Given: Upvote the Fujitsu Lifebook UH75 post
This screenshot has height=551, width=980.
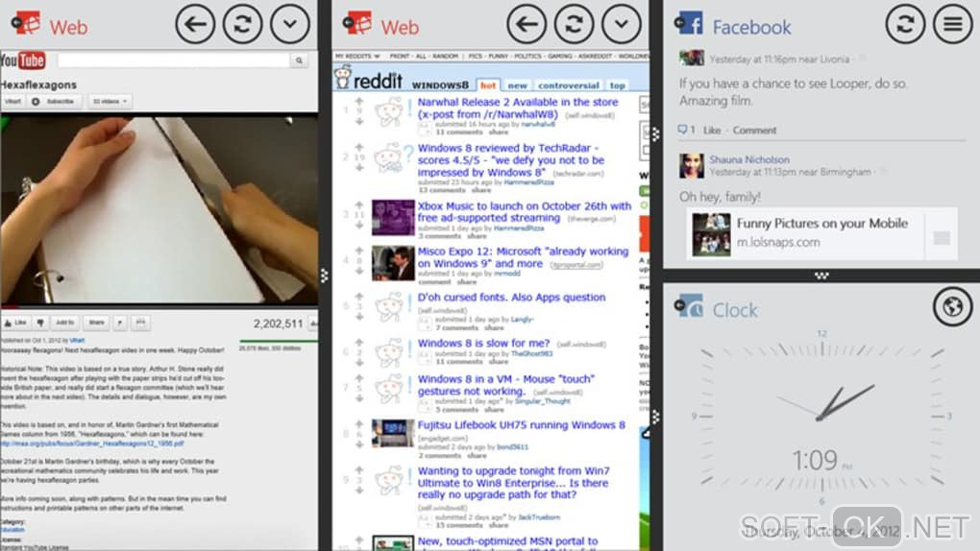Looking at the screenshot, I should click(359, 423).
